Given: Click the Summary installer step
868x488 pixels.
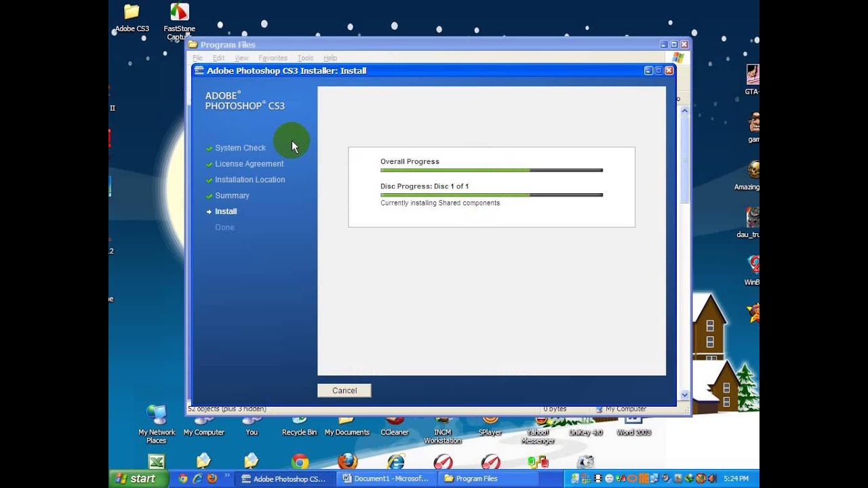Looking at the screenshot, I should pyautogui.click(x=232, y=196).
